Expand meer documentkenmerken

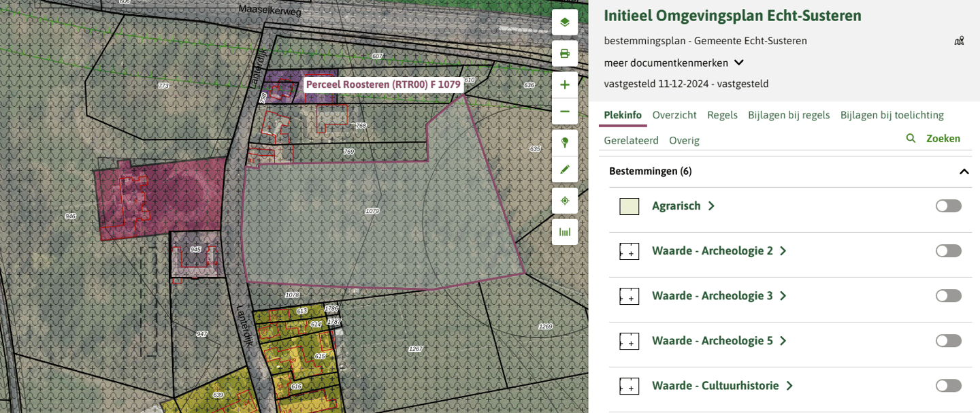674,63
